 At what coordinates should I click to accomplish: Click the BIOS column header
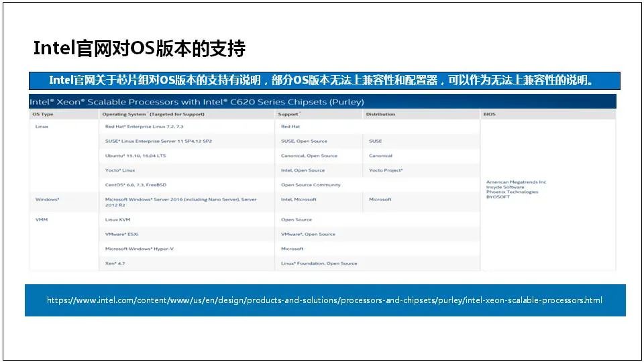[490, 114]
